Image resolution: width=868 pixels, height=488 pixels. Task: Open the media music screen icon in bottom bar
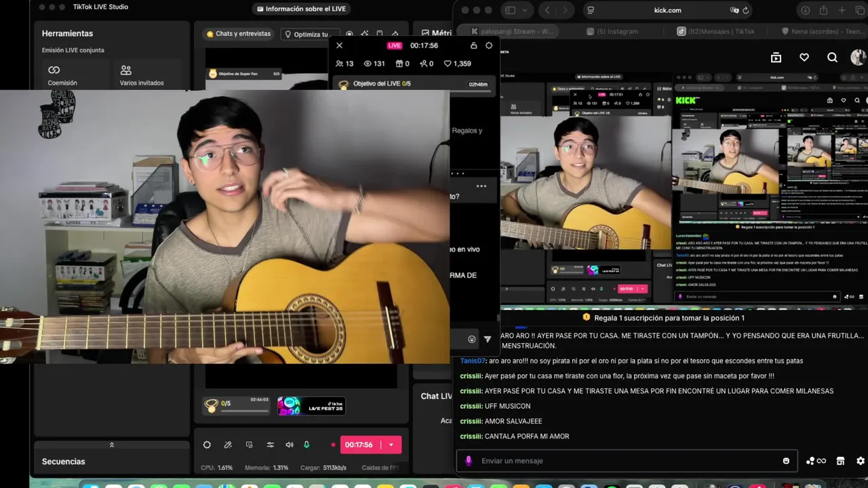pyautogui.click(x=249, y=445)
